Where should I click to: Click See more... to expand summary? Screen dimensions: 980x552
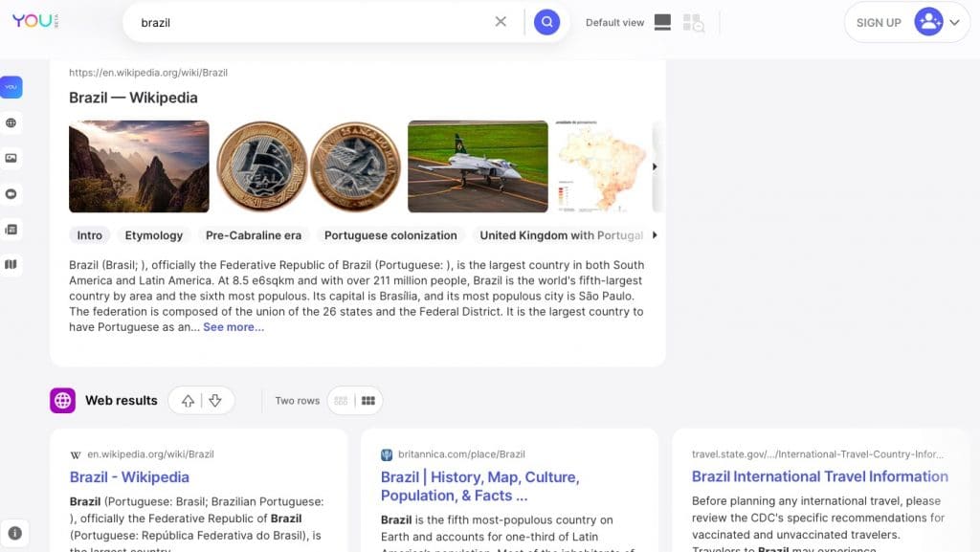(x=234, y=327)
